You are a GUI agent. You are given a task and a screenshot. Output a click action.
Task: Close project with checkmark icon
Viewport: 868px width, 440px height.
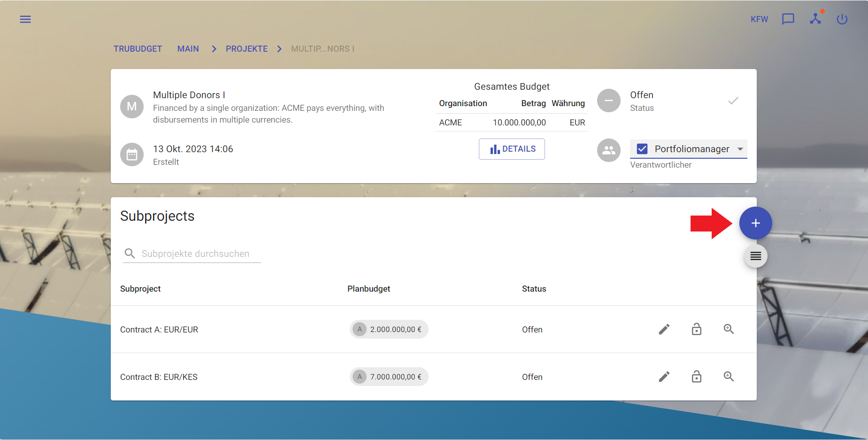(733, 100)
